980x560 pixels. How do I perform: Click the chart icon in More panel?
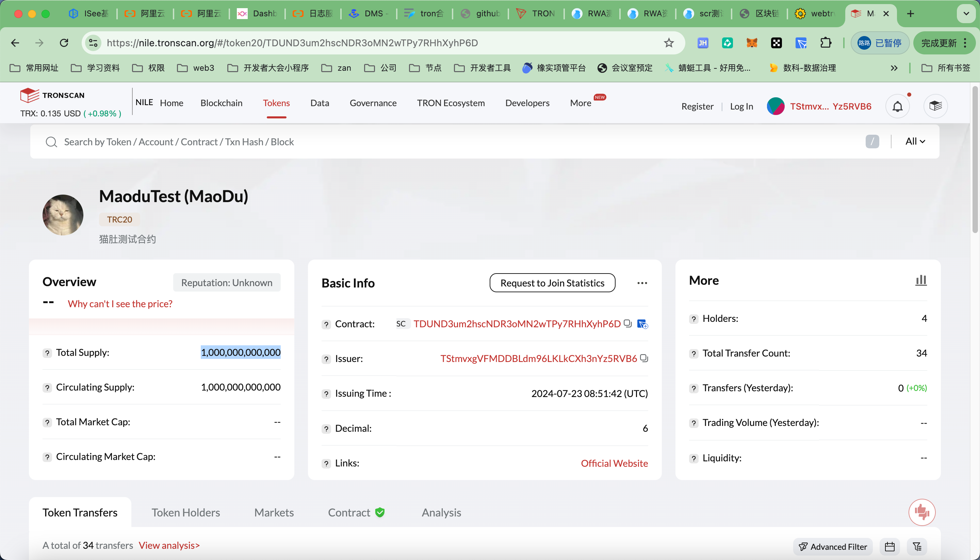921,280
